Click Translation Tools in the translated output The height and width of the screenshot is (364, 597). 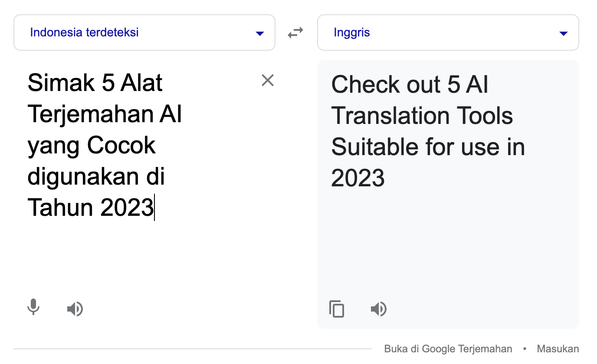[422, 116]
